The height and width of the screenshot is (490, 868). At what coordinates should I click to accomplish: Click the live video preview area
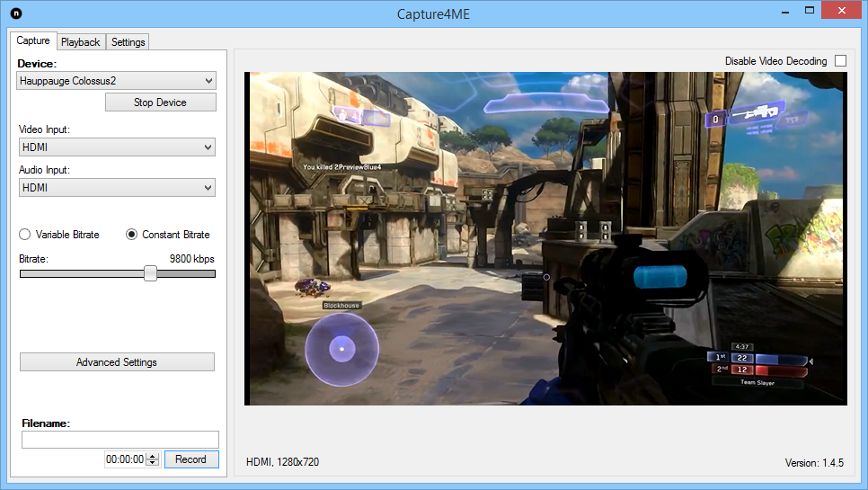pos(545,238)
